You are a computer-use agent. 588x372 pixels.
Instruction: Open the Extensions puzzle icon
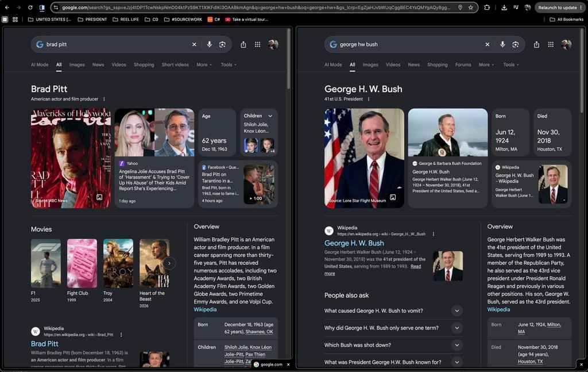(x=487, y=7)
